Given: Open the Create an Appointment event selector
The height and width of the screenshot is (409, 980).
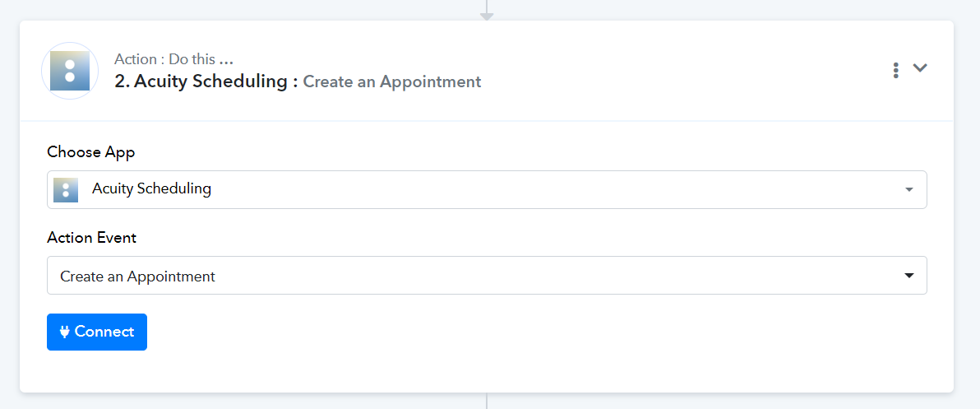Looking at the screenshot, I should [x=487, y=275].
